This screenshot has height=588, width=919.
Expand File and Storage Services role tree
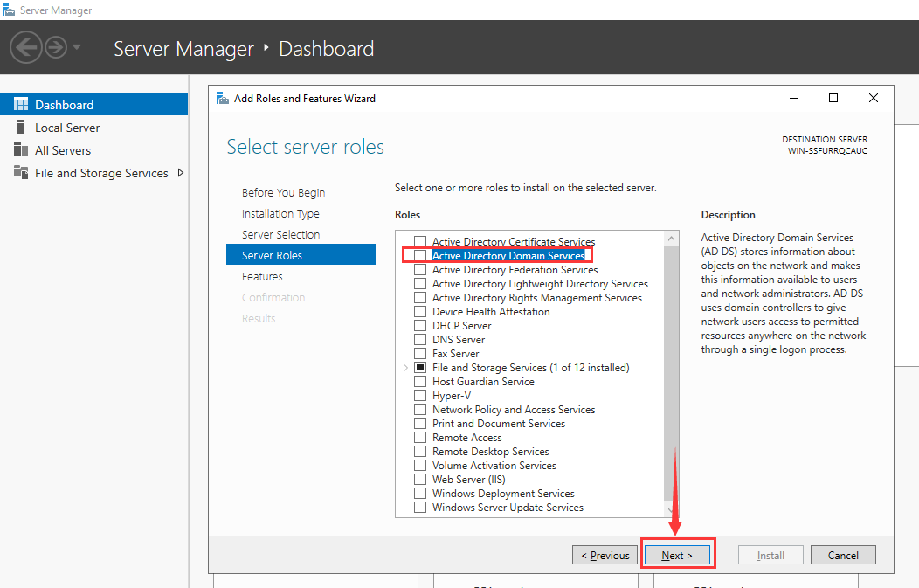tap(405, 368)
